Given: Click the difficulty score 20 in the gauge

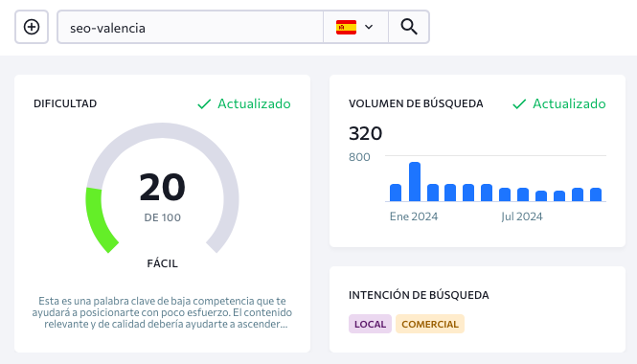Looking at the screenshot, I should pyautogui.click(x=163, y=188).
